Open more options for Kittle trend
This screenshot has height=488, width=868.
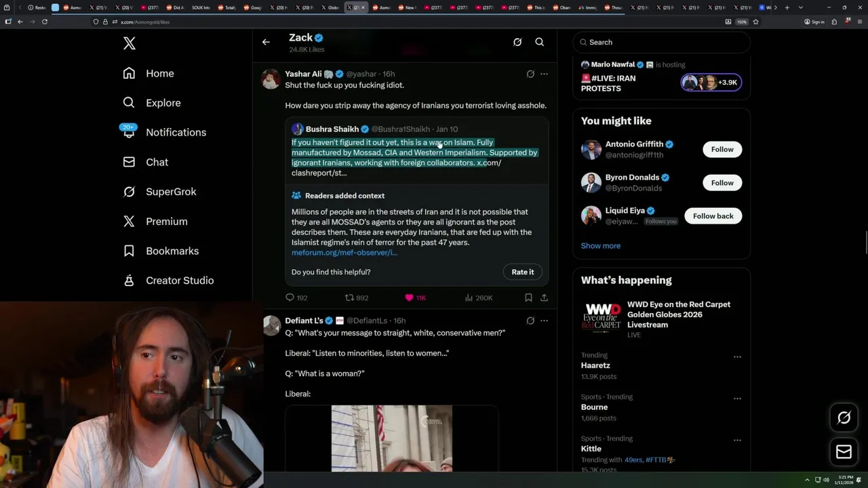click(x=737, y=440)
